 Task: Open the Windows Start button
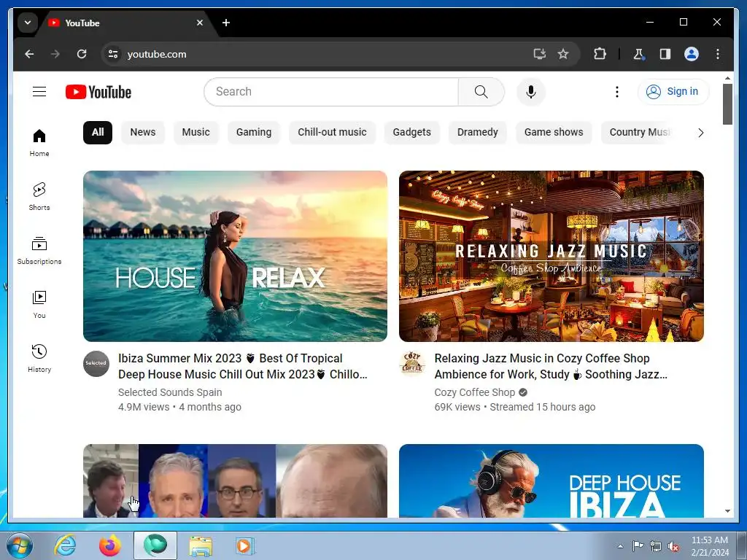pos(20,545)
